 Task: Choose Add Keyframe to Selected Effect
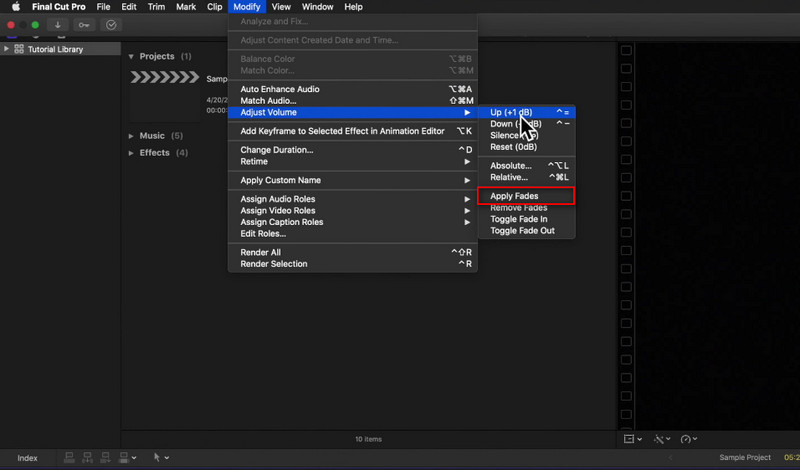pos(353,131)
